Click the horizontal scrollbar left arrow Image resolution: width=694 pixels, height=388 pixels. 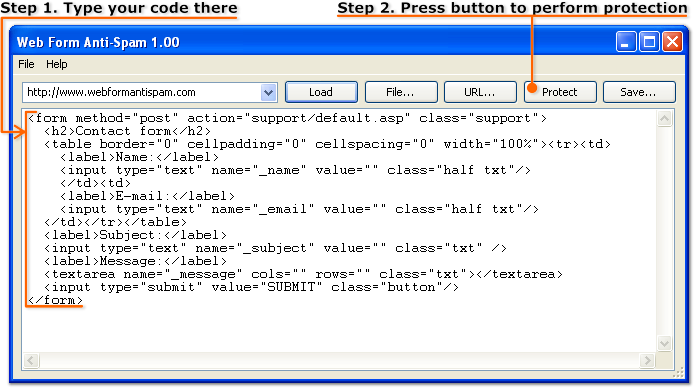click(31, 361)
